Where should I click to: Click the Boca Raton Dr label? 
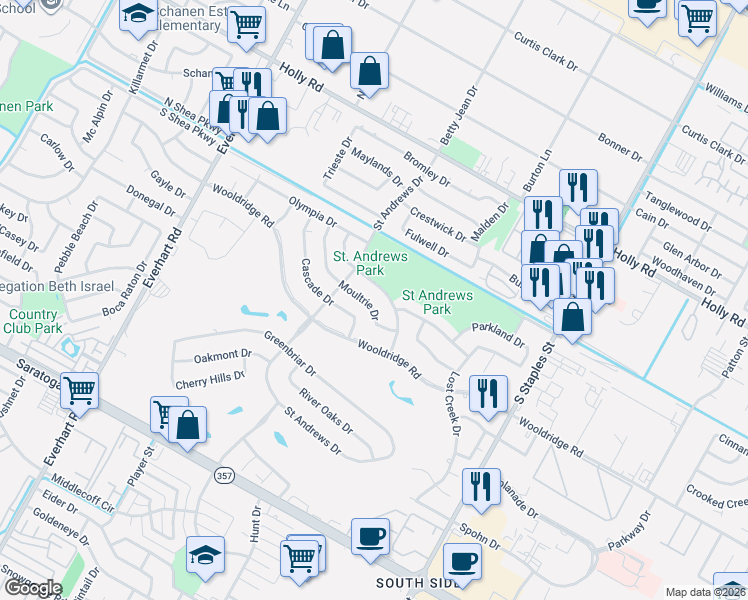(125, 290)
